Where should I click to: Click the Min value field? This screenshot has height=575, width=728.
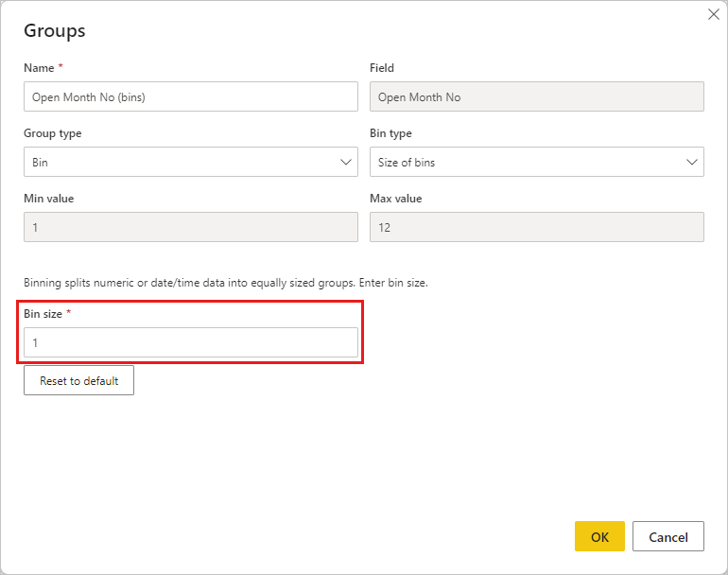click(190, 227)
